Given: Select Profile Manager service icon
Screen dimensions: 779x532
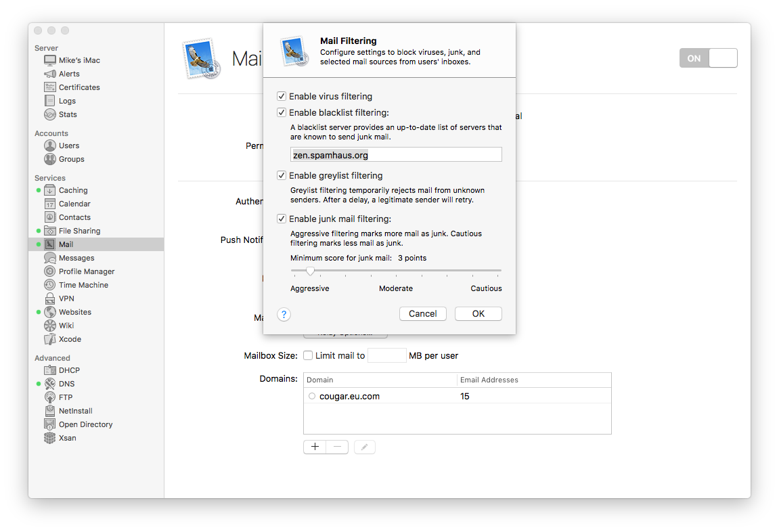Looking at the screenshot, I should (x=49, y=271).
